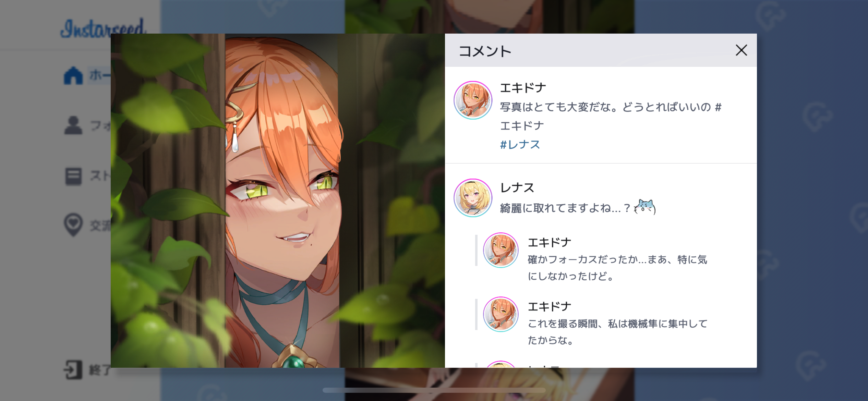Click the follower person icon in sidebar

pos(73,125)
